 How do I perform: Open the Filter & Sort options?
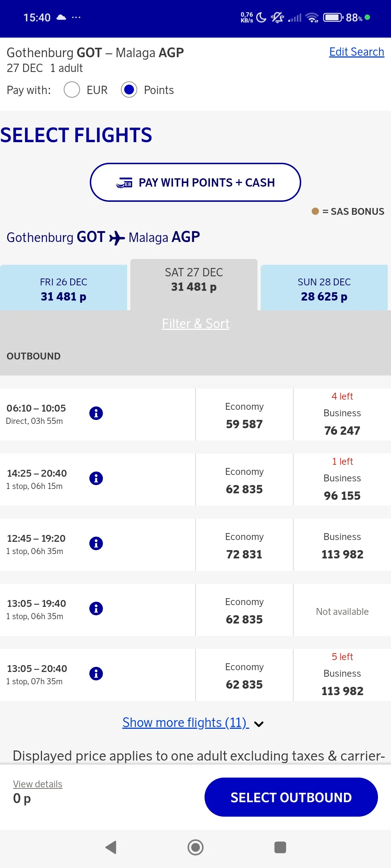click(x=195, y=323)
